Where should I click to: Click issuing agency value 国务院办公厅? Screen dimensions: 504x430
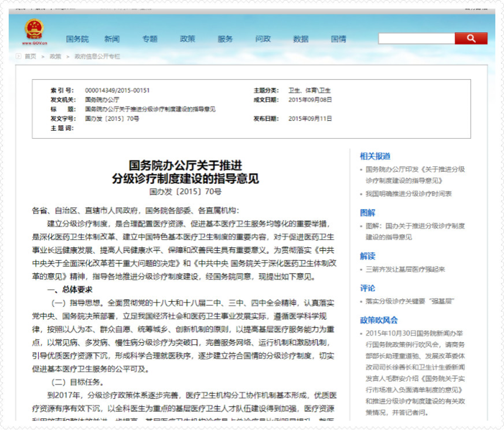[x=102, y=100]
